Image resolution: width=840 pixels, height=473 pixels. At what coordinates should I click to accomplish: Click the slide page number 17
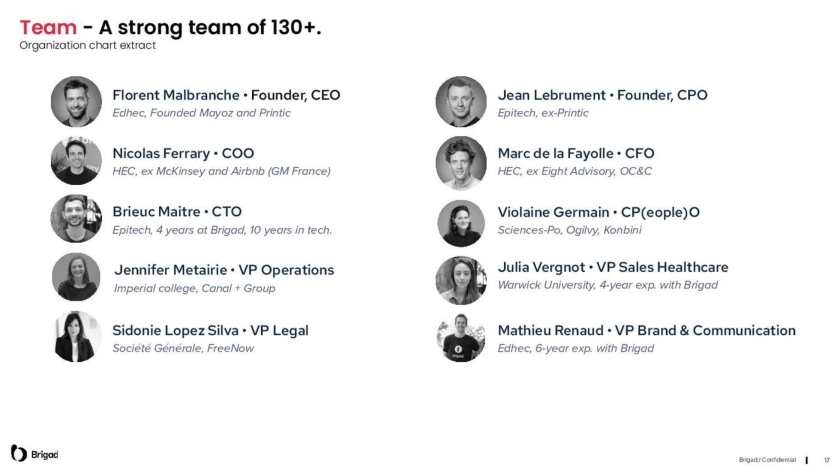[827, 459]
